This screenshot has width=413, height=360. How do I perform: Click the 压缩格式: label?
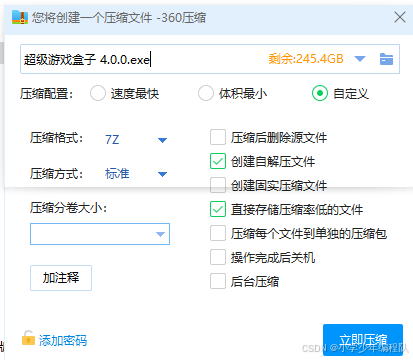(56, 138)
